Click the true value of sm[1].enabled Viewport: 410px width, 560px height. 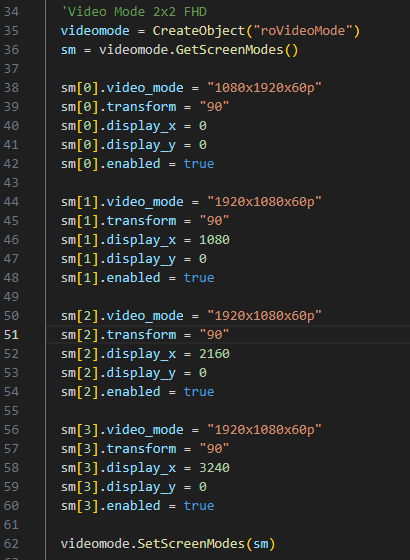pos(199,278)
